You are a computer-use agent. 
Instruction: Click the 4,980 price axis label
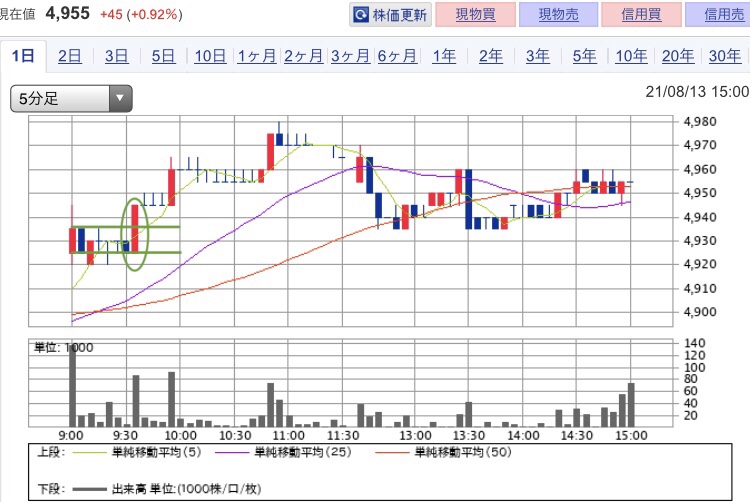700,122
